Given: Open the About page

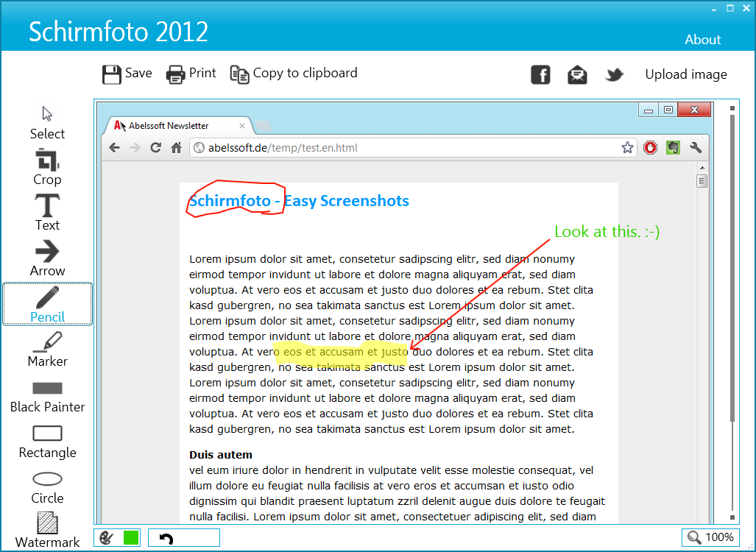Looking at the screenshot, I should (x=702, y=40).
